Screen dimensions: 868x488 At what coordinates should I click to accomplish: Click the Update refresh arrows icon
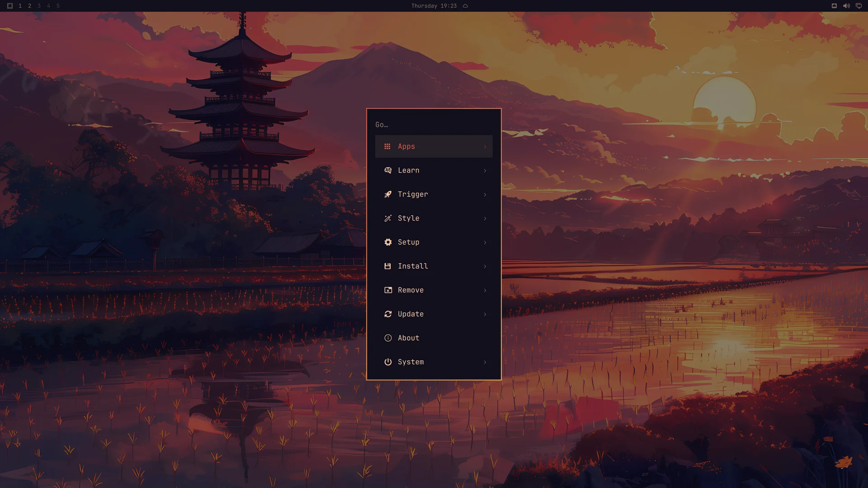point(388,314)
